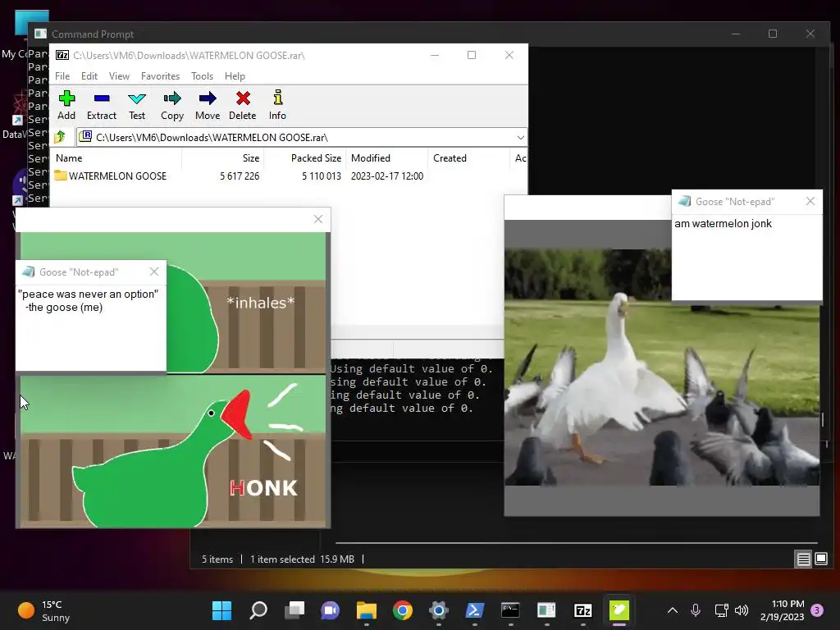This screenshot has height=630, width=840.
Task: Click the Copy toolbar icon in 7-Zip
Action: [x=172, y=105]
